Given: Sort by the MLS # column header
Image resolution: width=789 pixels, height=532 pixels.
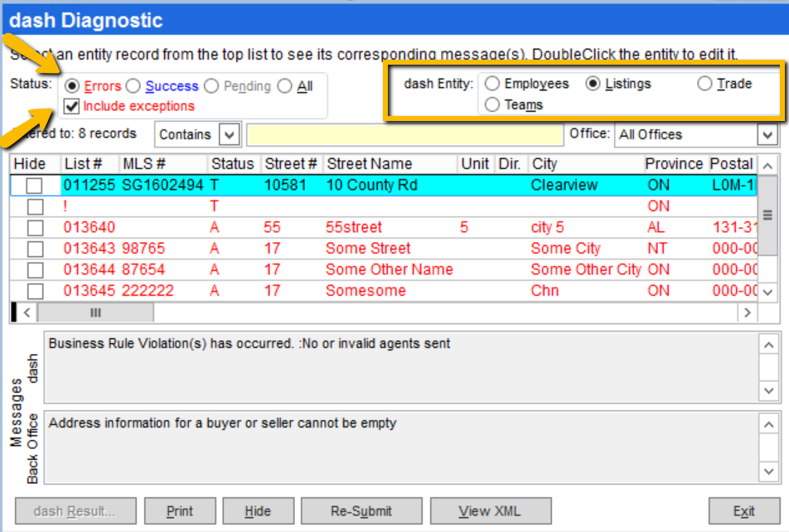Looking at the screenshot, I should coord(144,163).
